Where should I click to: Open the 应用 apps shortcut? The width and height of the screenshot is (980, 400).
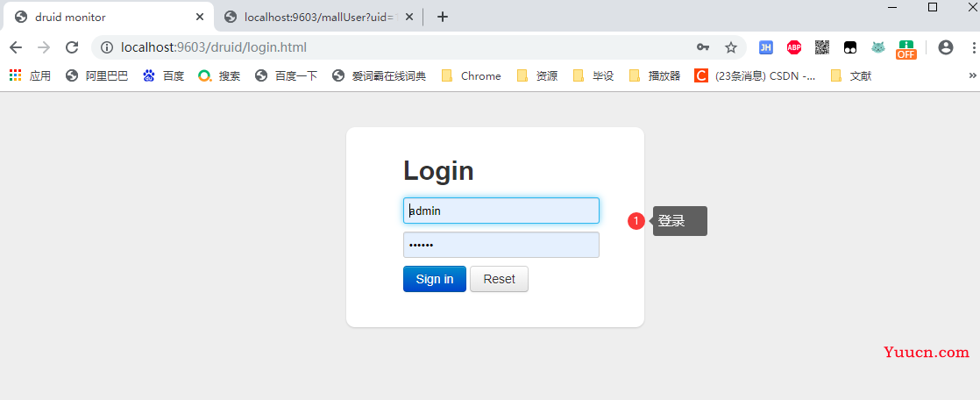(30, 76)
